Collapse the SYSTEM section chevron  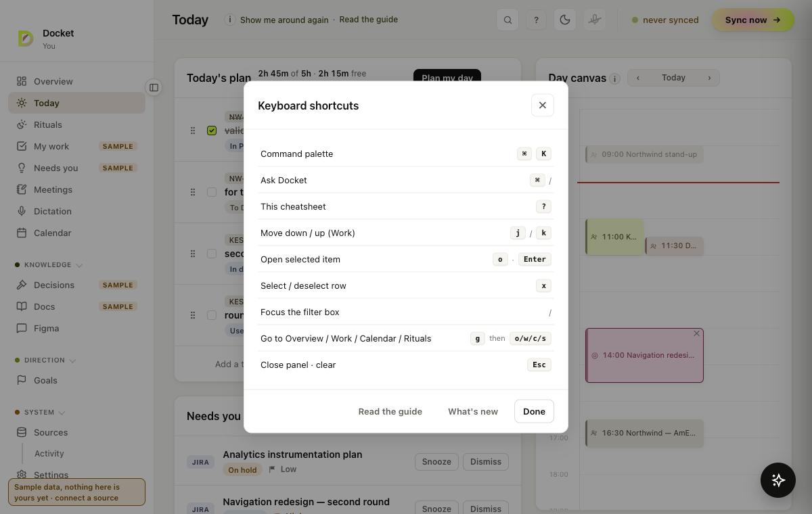pos(62,413)
